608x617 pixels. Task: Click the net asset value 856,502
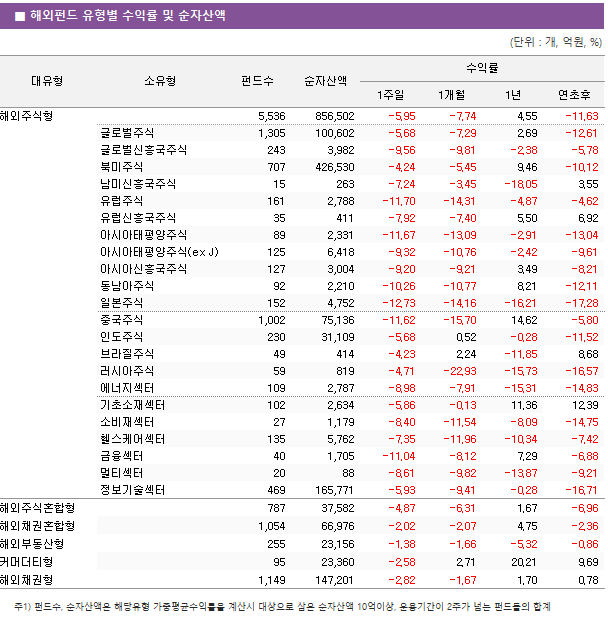click(x=334, y=116)
